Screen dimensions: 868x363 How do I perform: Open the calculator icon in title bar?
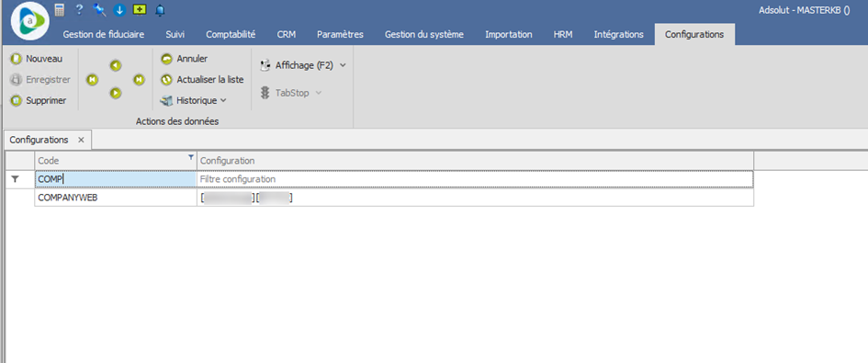pos(60,9)
